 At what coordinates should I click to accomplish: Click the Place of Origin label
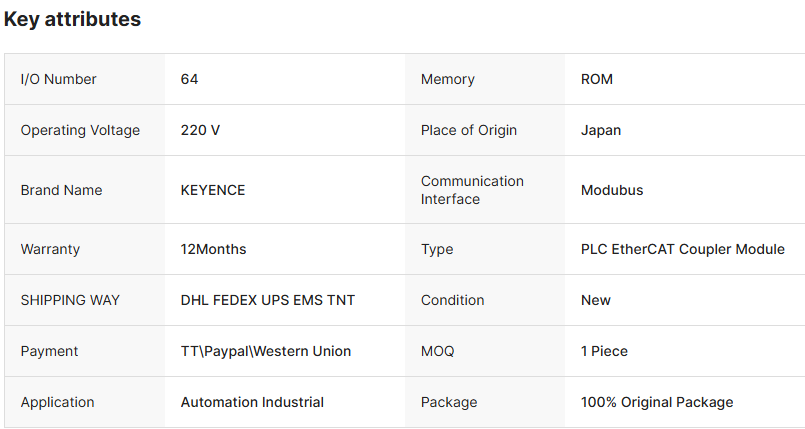470,130
